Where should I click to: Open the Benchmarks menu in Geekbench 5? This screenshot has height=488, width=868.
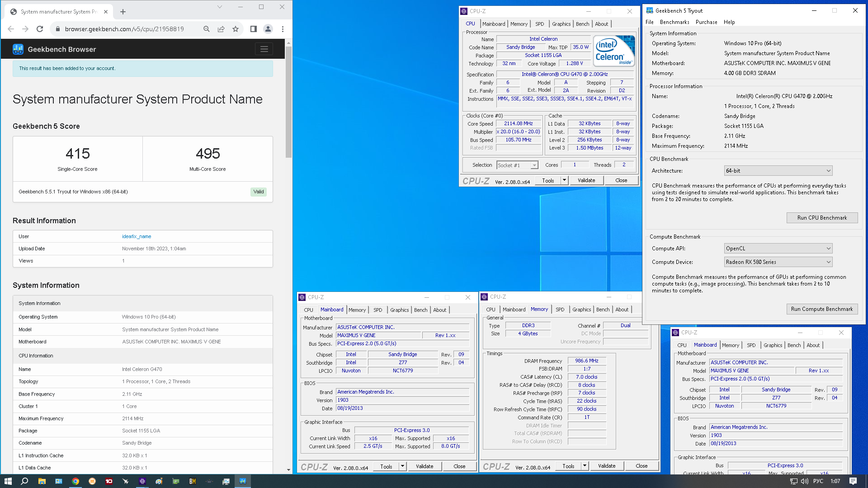[x=675, y=22]
